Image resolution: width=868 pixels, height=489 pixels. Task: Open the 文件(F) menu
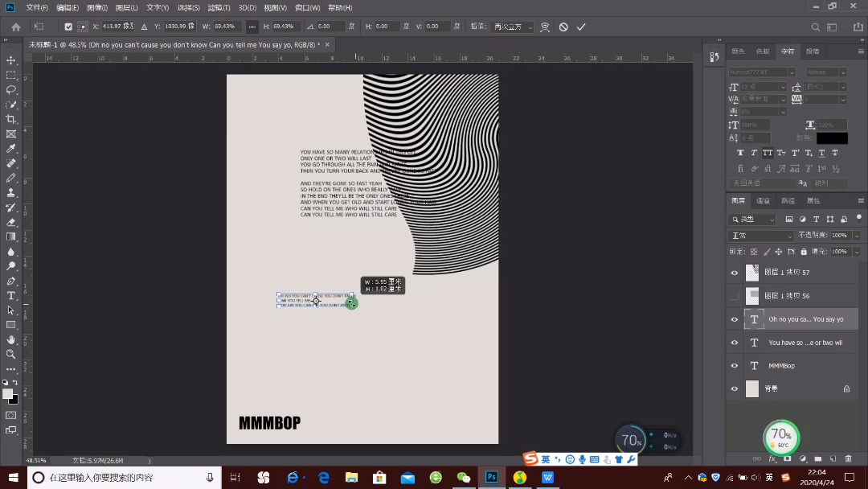point(37,8)
